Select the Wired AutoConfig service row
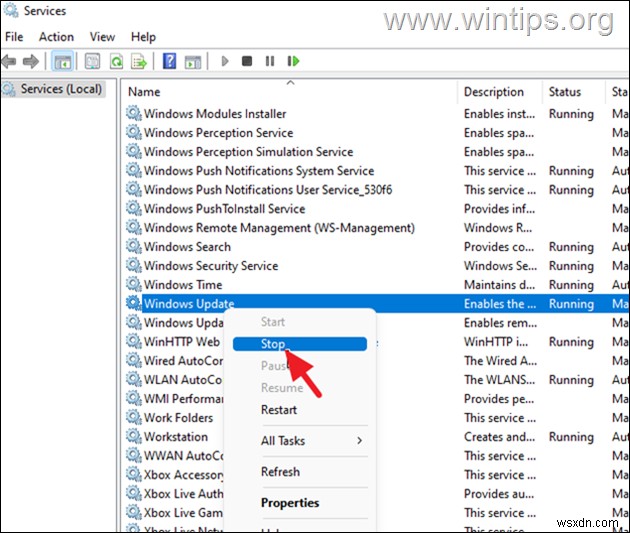Screen dimensions: 630x533 point(183,361)
